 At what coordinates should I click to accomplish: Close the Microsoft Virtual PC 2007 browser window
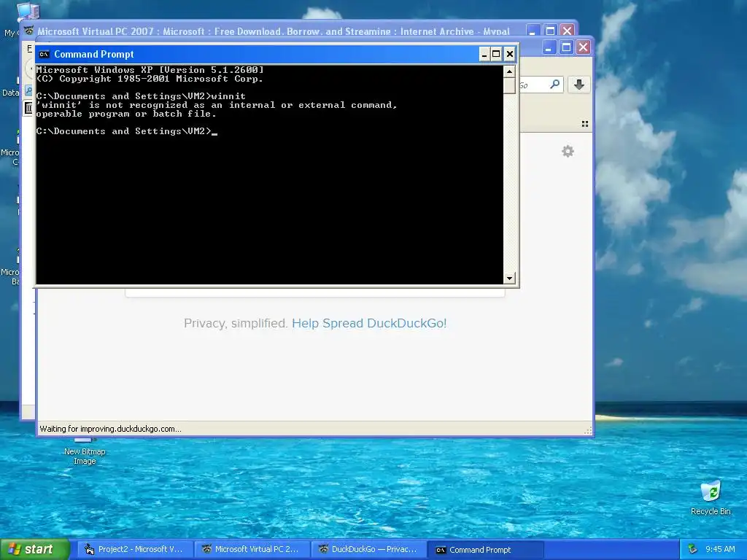[x=567, y=31]
